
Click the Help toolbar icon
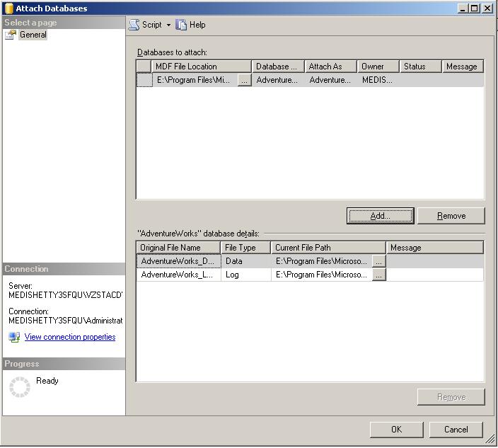182,25
